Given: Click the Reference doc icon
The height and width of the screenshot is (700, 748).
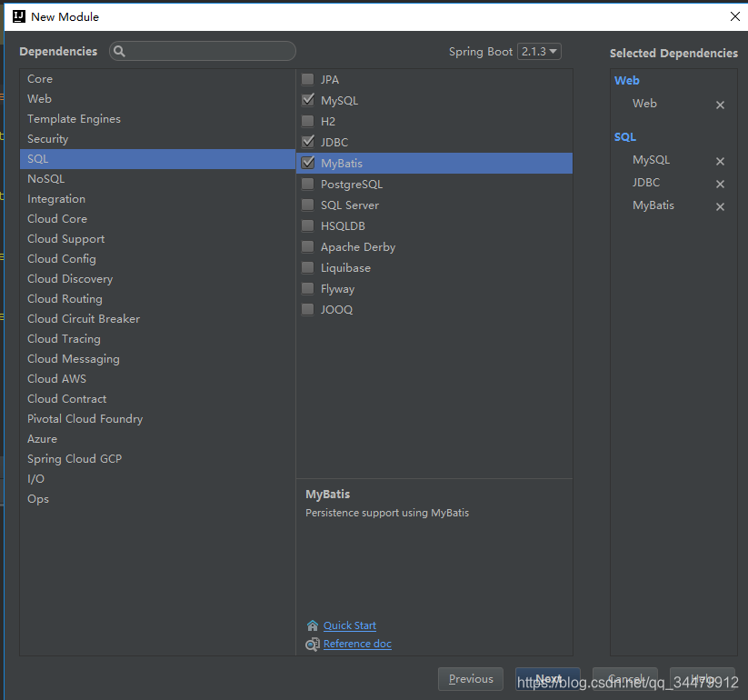Looking at the screenshot, I should click(313, 645).
